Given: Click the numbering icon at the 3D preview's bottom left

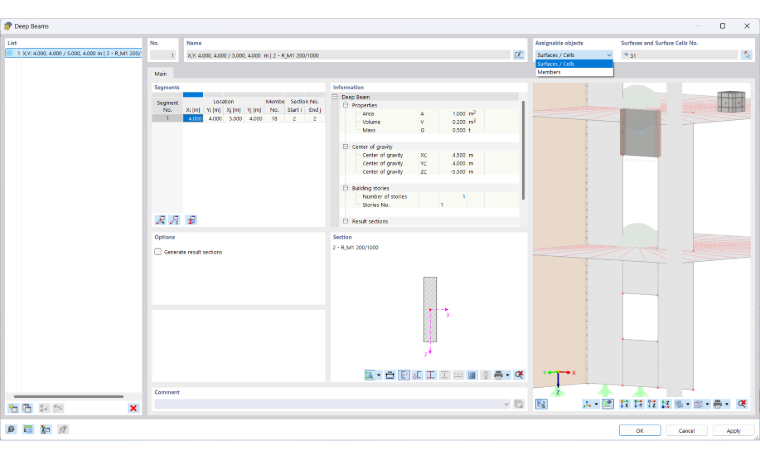Looking at the screenshot, I should coord(541,404).
